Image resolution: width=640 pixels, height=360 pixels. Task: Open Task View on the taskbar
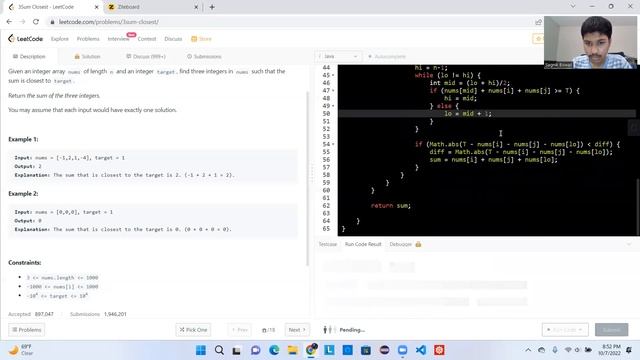(x=237, y=350)
